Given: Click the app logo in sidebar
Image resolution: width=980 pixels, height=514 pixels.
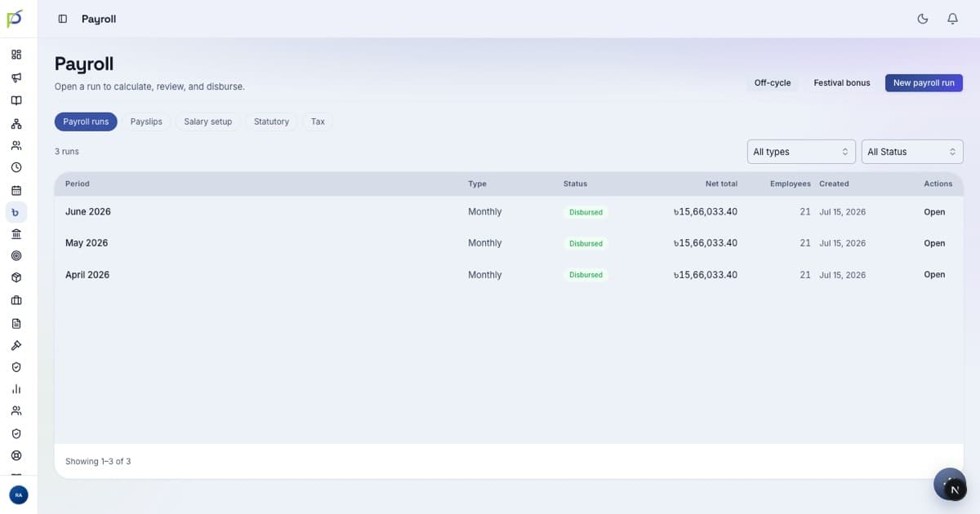Looking at the screenshot, I should coord(15,18).
